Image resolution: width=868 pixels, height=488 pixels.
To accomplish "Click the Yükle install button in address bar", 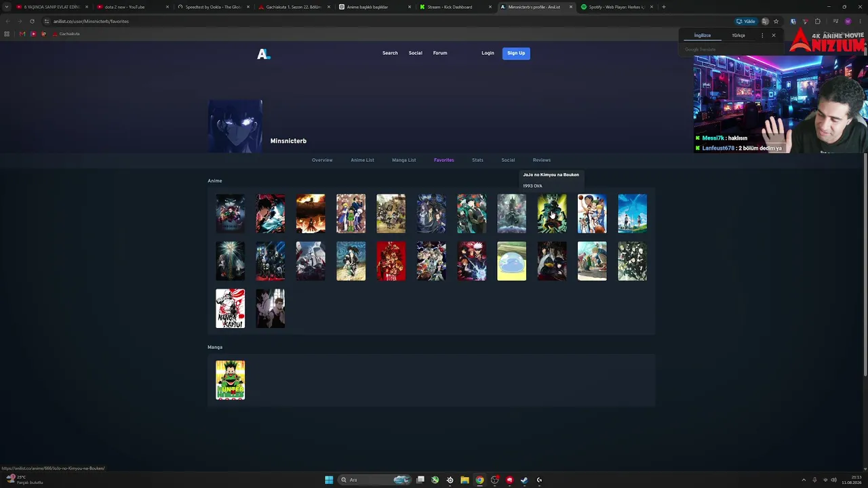I will click(x=746, y=21).
